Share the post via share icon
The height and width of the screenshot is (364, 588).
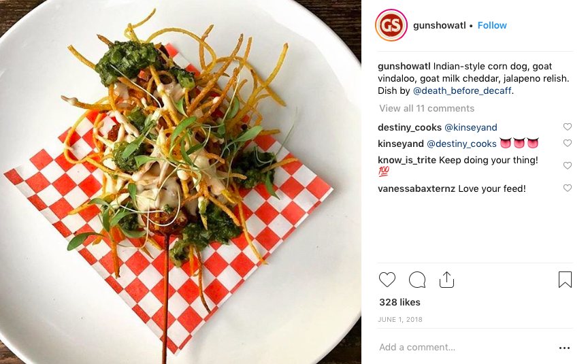pyautogui.click(x=446, y=280)
